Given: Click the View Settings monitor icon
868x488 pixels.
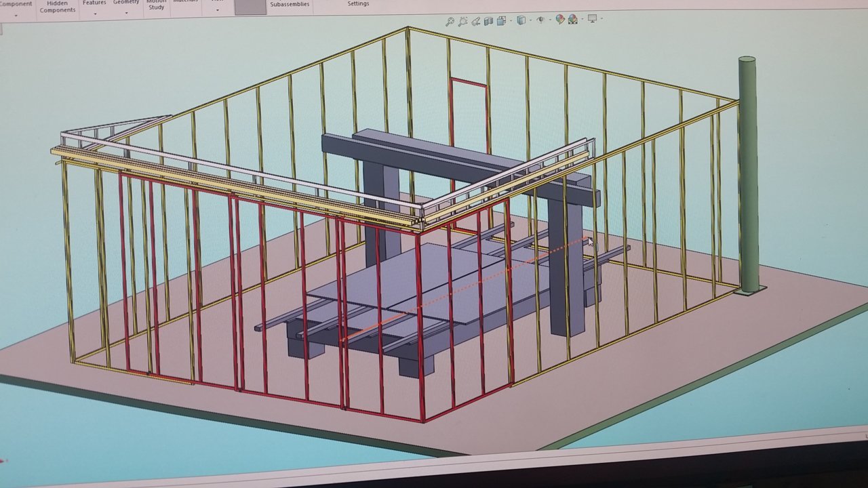Looking at the screenshot, I should [592, 18].
